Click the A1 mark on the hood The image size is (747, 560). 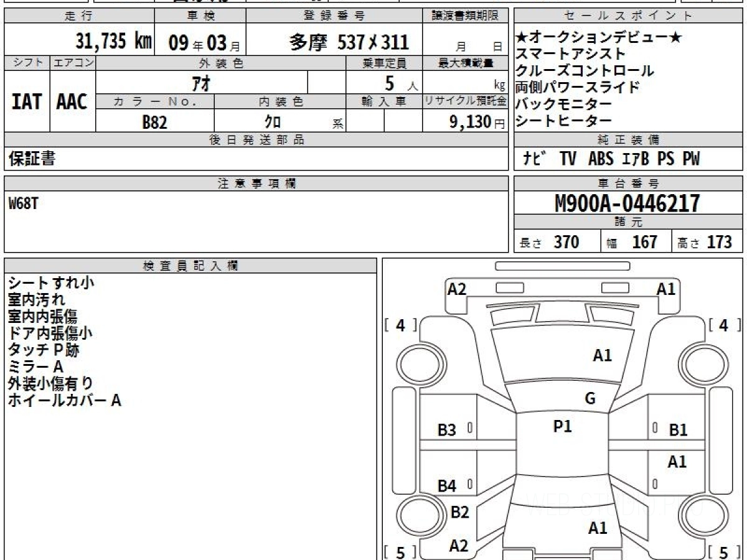603,355
